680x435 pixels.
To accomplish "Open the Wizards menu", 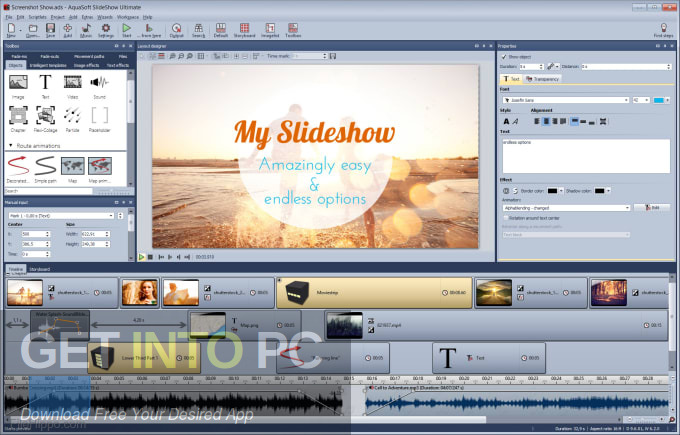I will click(x=105, y=17).
